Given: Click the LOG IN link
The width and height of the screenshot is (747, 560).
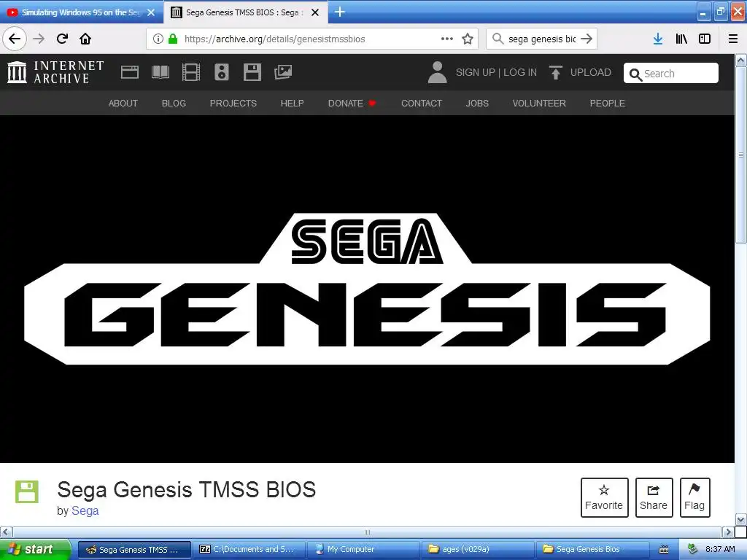Looking at the screenshot, I should [520, 72].
